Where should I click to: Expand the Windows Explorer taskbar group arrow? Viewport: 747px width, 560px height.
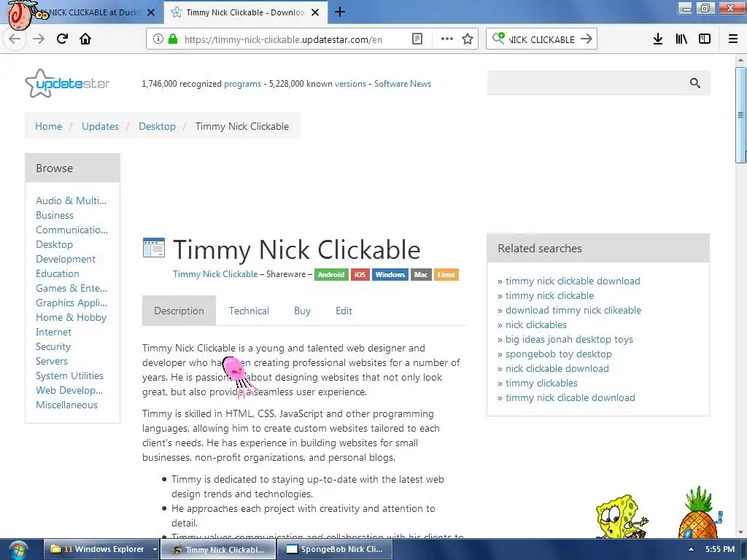click(x=155, y=549)
